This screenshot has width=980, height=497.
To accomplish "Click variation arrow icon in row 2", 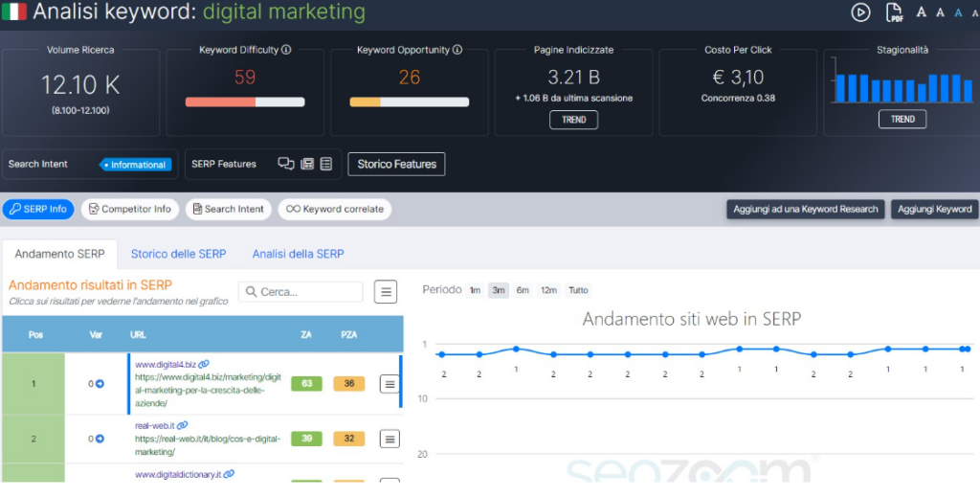I will (x=100, y=439).
